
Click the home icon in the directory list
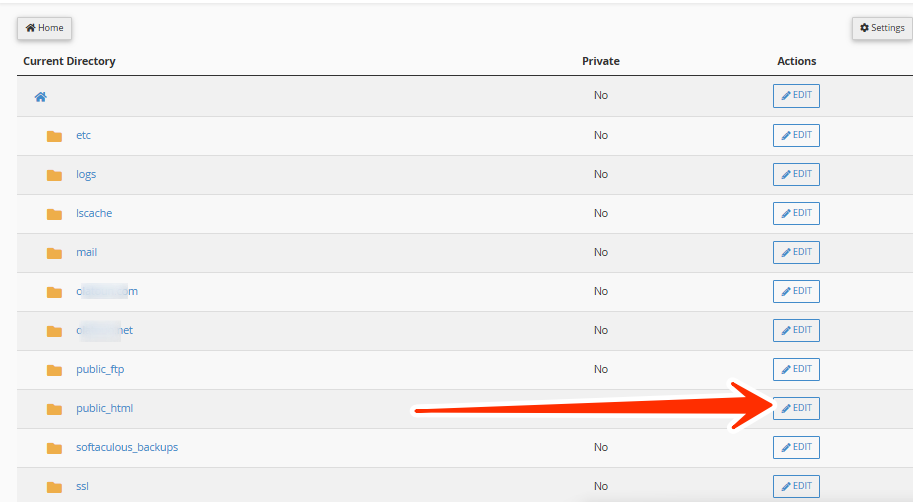(x=41, y=97)
